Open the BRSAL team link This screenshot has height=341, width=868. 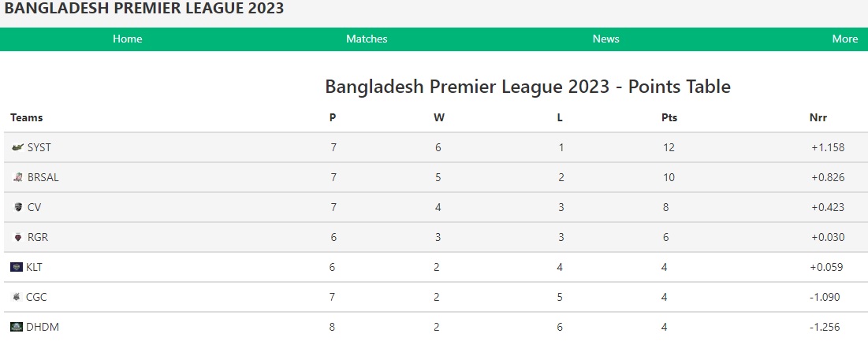(x=43, y=177)
